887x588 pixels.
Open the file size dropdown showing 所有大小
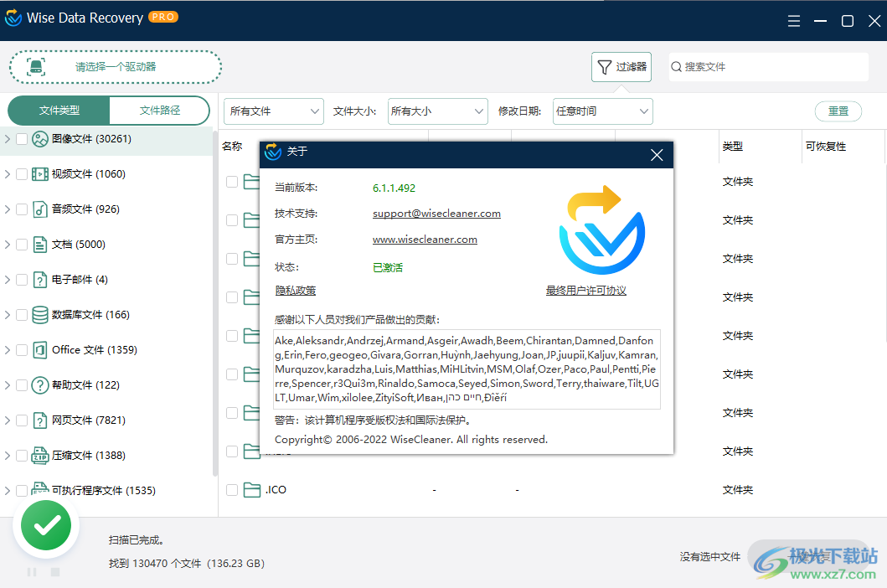[x=438, y=111]
